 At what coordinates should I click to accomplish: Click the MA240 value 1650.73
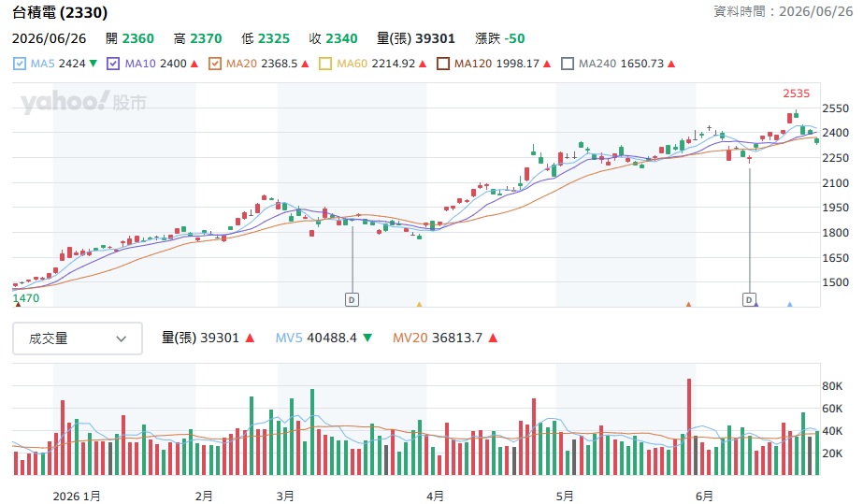[x=642, y=64]
